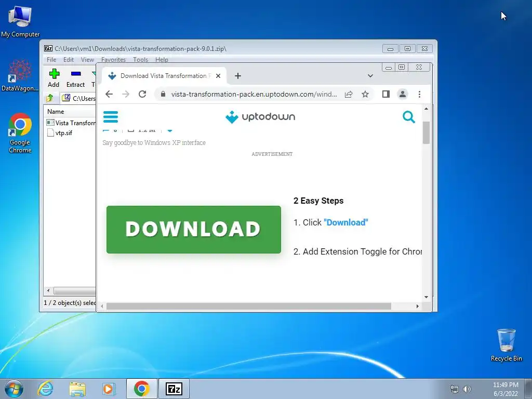
Task: Click the horizontal scrollbar thumb in Chrome
Action: (249, 306)
